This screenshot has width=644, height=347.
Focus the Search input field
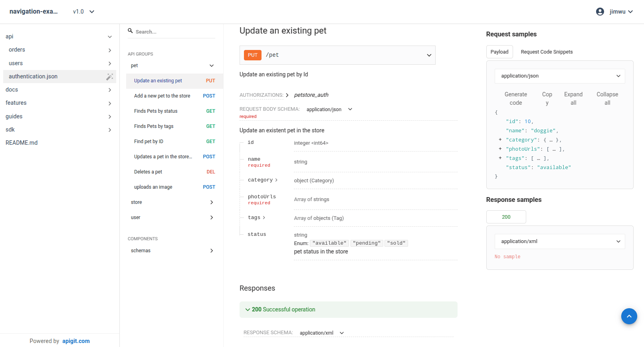175,32
